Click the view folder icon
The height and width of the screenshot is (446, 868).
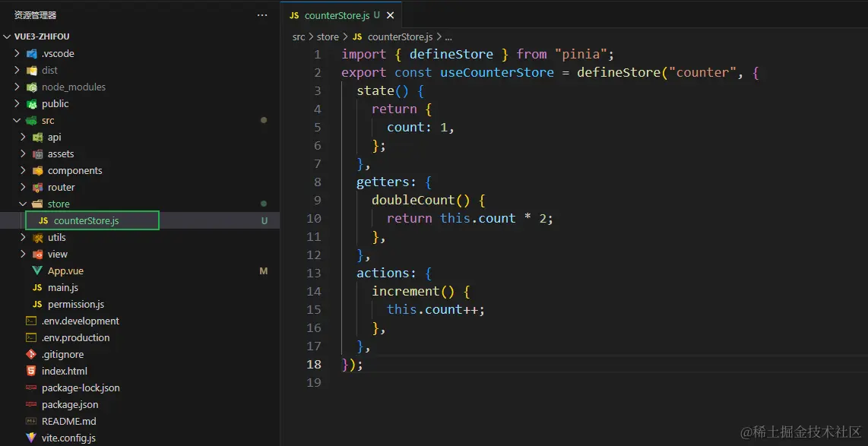point(38,254)
